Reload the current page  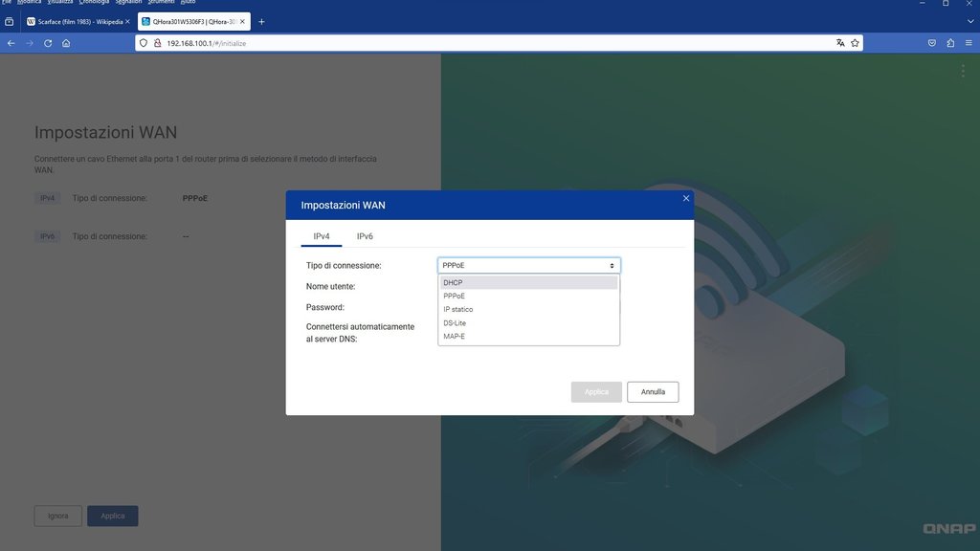(x=48, y=43)
